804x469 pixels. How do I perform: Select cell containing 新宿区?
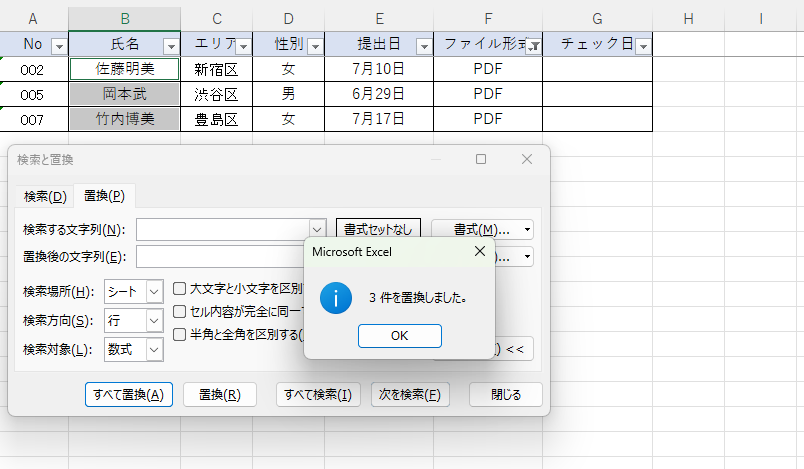pyautogui.click(x=217, y=69)
